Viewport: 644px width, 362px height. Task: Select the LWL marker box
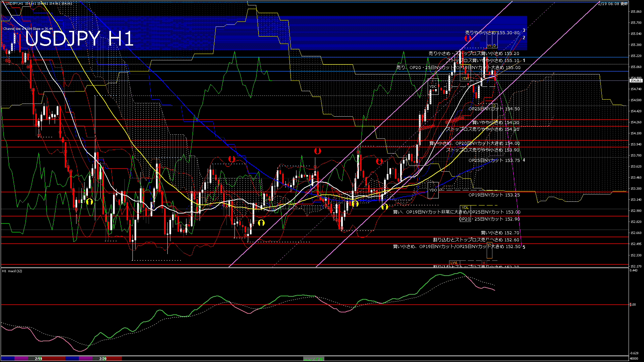tap(454, 263)
